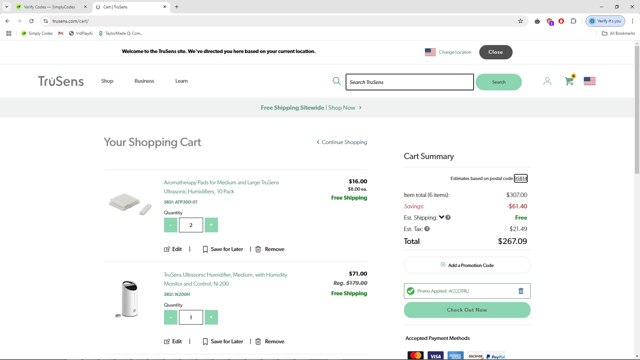Remove Ultrasonic Humidifier from cart
640x360 pixels.
pyautogui.click(x=270, y=341)
